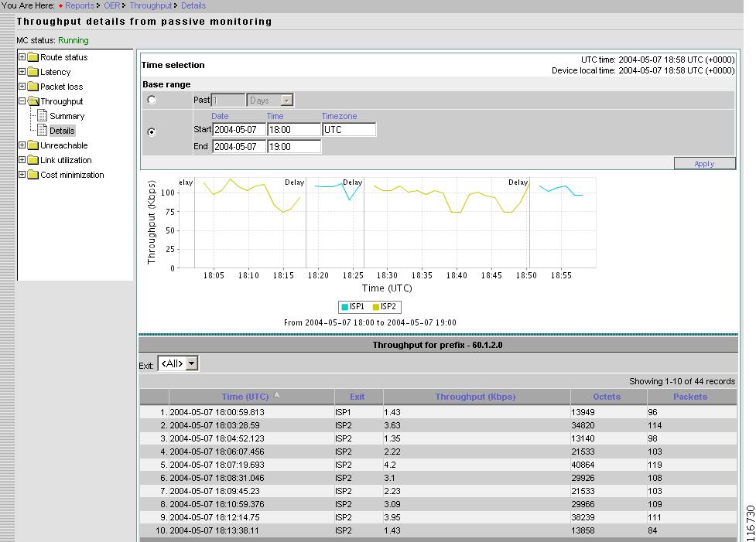
Task: Click the Route status folder icon
Action: click(x=33, y=57)
